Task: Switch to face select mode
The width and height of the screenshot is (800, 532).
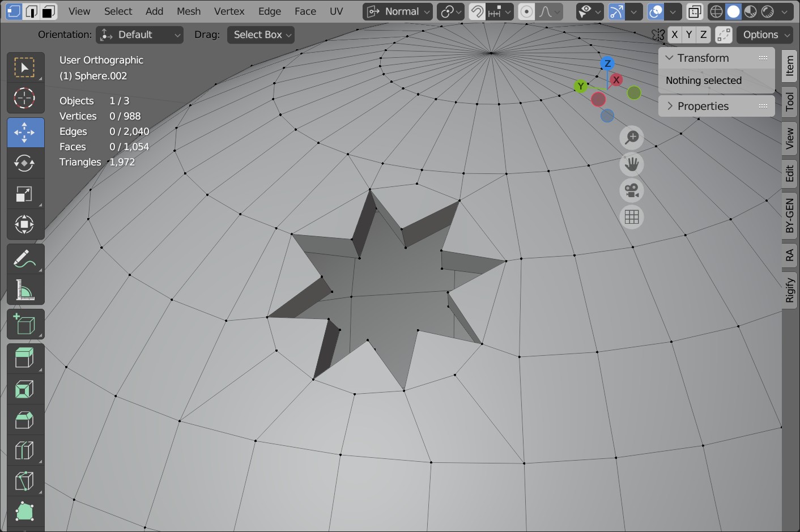Action: coord(49,11)
